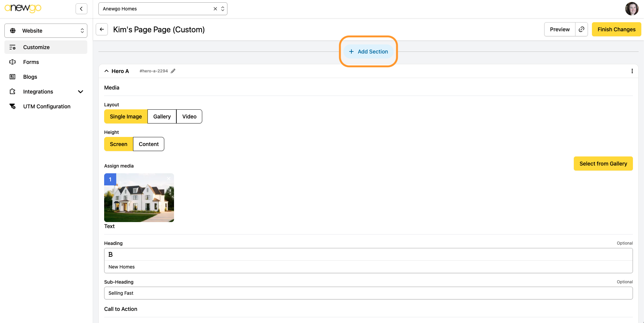Viewport: 644px width, 323px height.
Task: Remove the assigned house image
Action: 169,179
